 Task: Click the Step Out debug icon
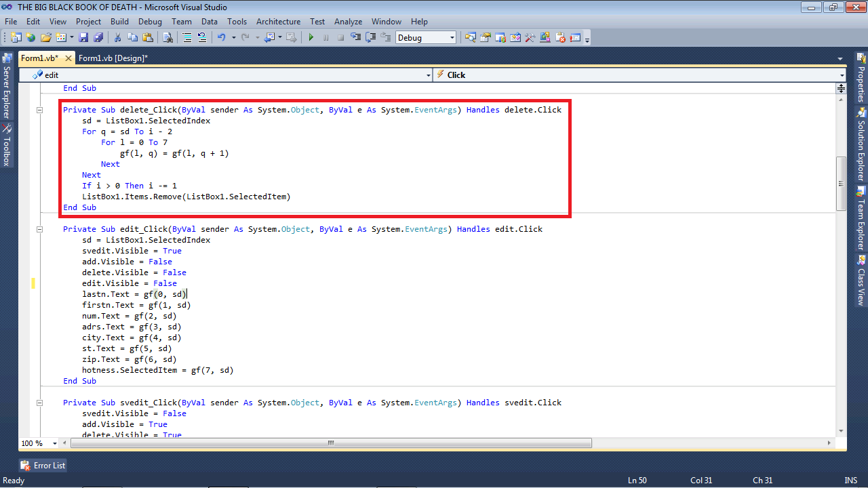[385, 37]
